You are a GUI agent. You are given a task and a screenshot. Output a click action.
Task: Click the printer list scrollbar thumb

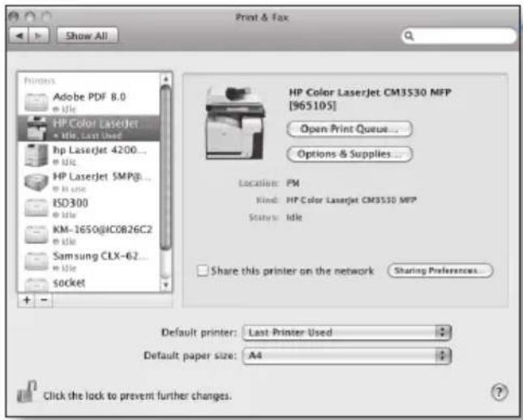[x=165, y=167]
